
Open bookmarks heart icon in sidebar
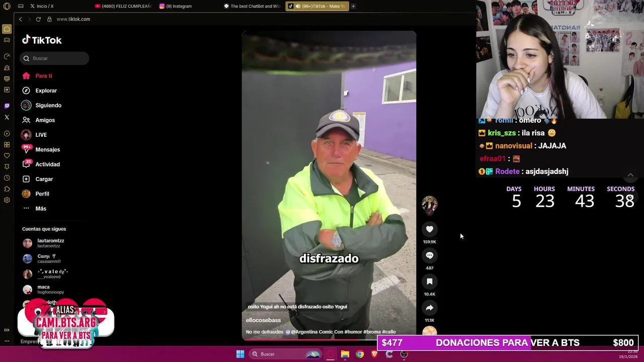coord(7,156)
